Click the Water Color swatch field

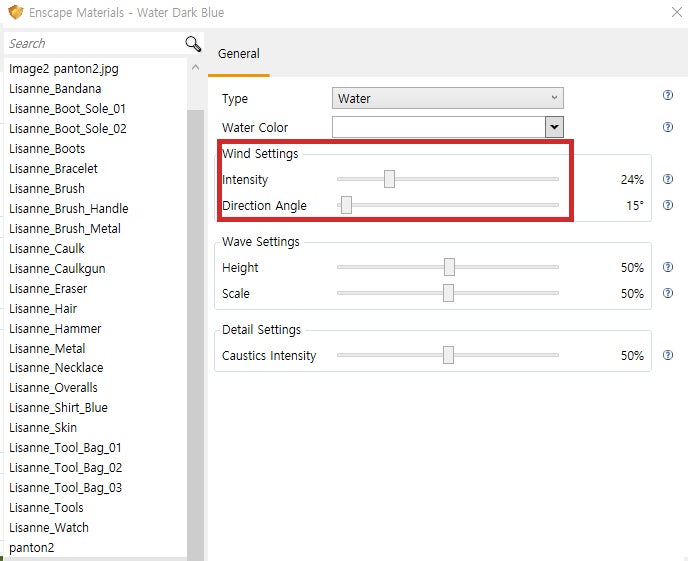(x=439, y=127)
